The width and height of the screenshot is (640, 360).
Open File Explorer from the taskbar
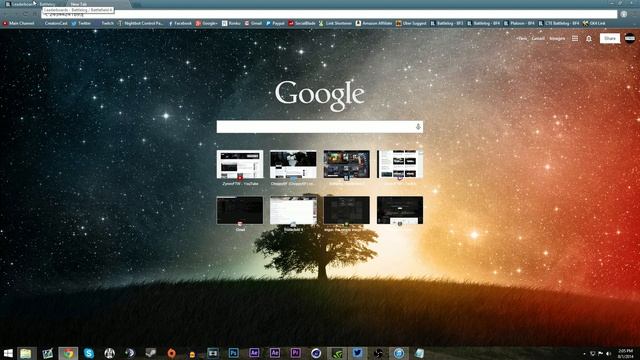[x=26, y=353]
